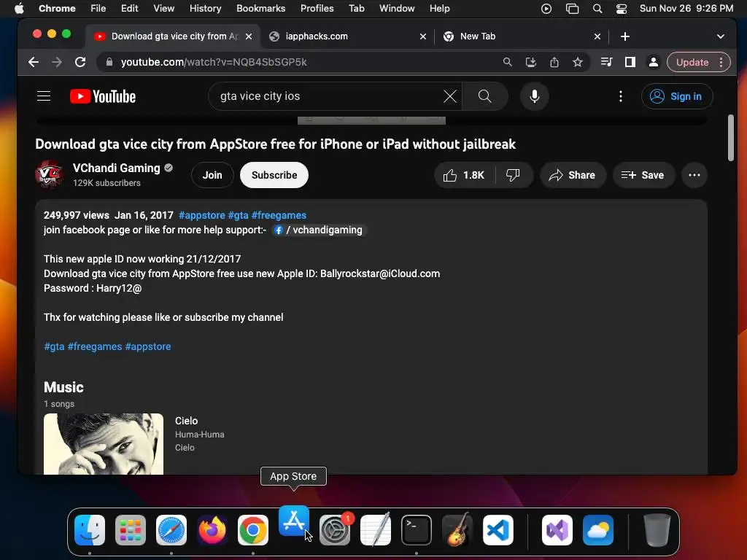Open Chrome profile icon
The width and height of the screenshot is (747, 560).
tap(654, 62)
